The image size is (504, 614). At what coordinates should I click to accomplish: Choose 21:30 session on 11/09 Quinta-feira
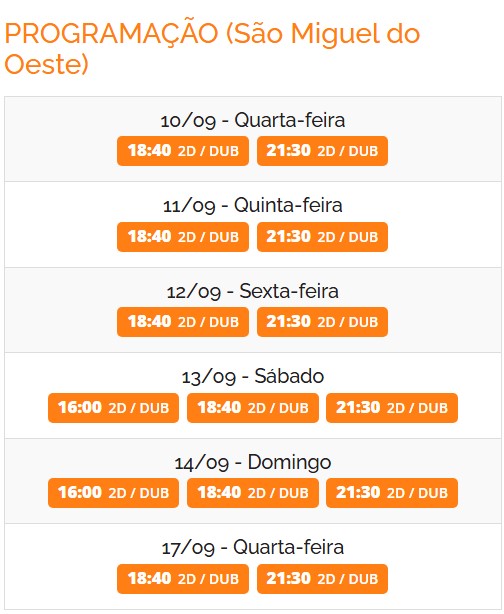[322, 237]
